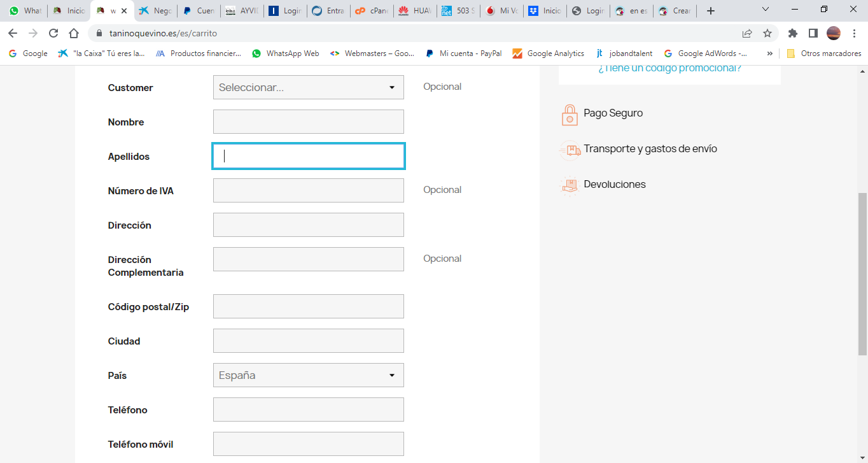Image resolution: width=868 pixels, height=463 pixels.
Task: Open Transporte y gastos de envío
Action: click(650, 149)
